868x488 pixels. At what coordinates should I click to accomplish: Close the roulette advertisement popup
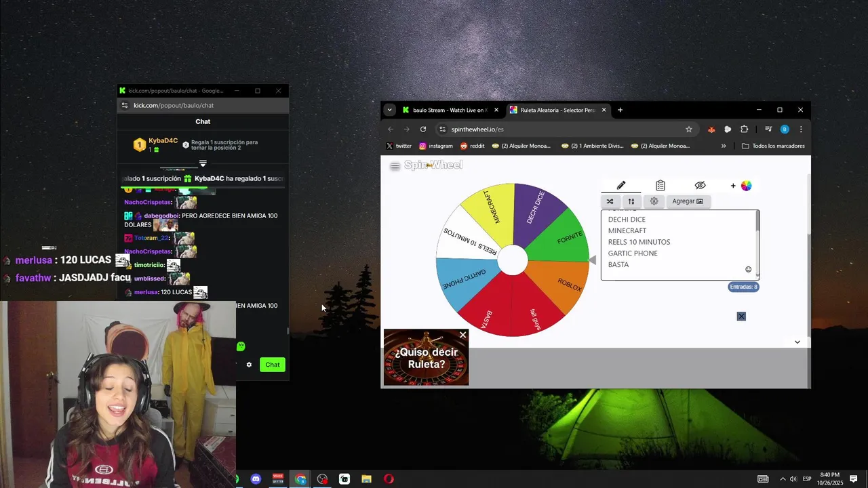[x=462, y=335]
